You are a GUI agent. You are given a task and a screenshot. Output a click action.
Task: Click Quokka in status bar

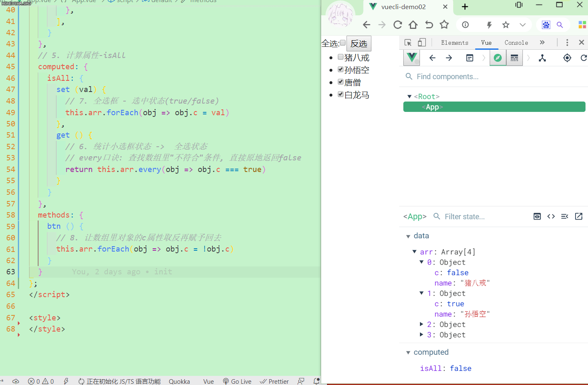click(179, 381)
